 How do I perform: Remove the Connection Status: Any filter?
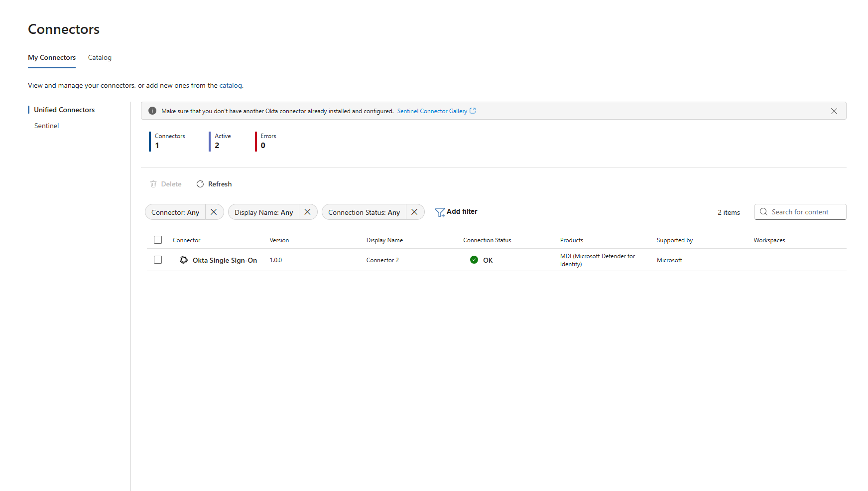414,212
